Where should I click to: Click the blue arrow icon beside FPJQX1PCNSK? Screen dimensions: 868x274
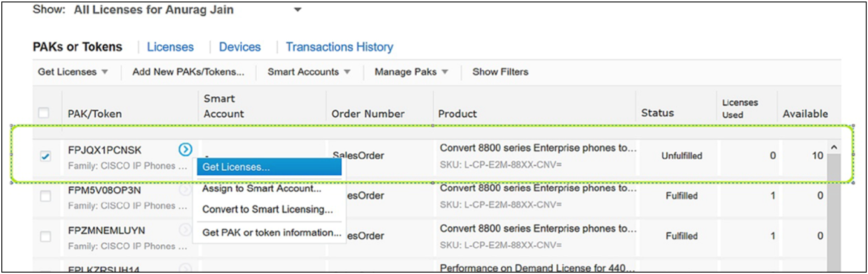185,149
